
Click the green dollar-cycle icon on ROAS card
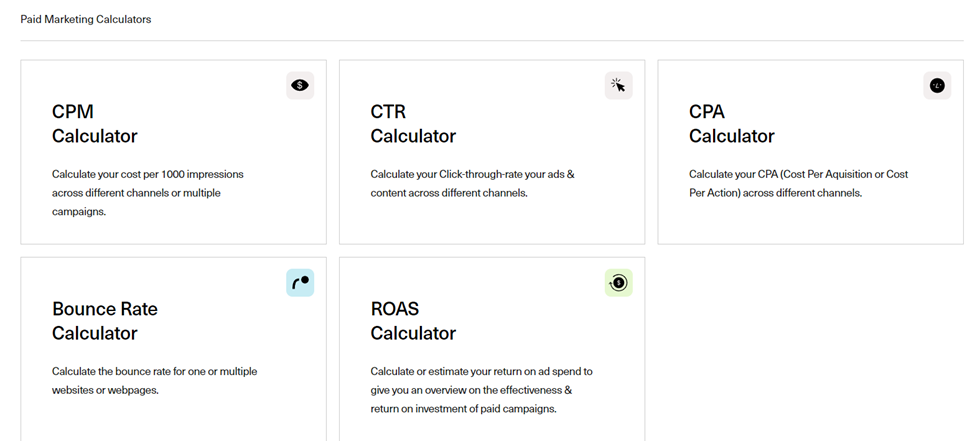pos(618,283)
